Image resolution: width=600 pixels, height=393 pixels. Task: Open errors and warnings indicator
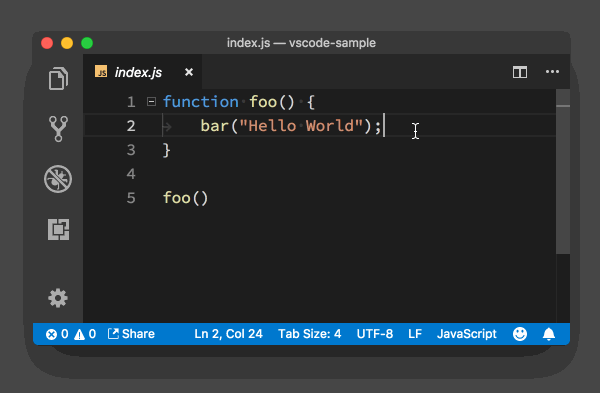[x=71, y=334]
